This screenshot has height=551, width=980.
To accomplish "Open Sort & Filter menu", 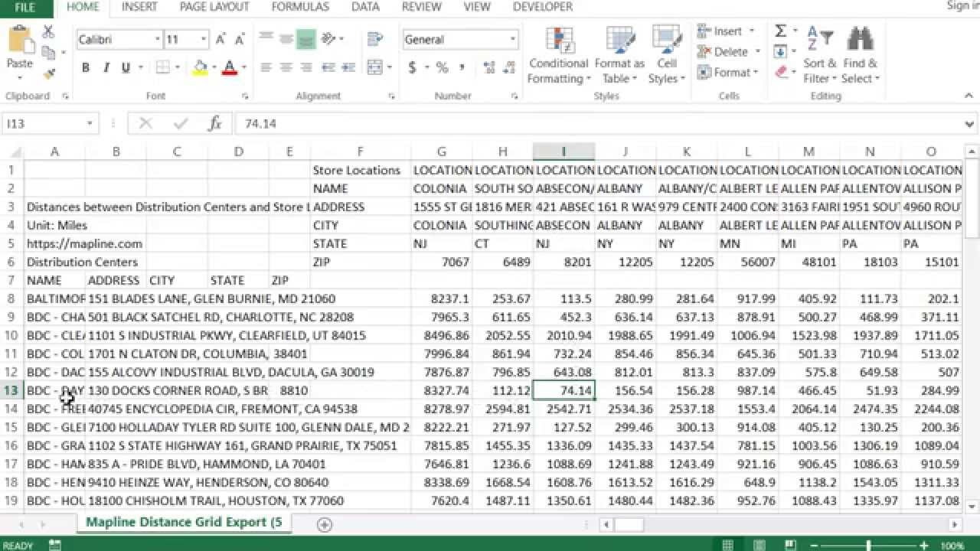I will coord(820,55).
